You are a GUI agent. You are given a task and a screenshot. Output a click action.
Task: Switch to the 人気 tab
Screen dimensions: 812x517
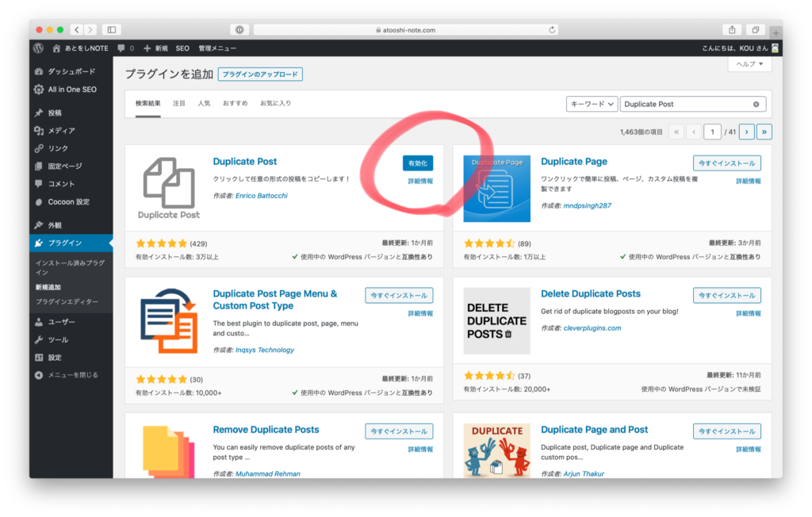pos(204,103)
